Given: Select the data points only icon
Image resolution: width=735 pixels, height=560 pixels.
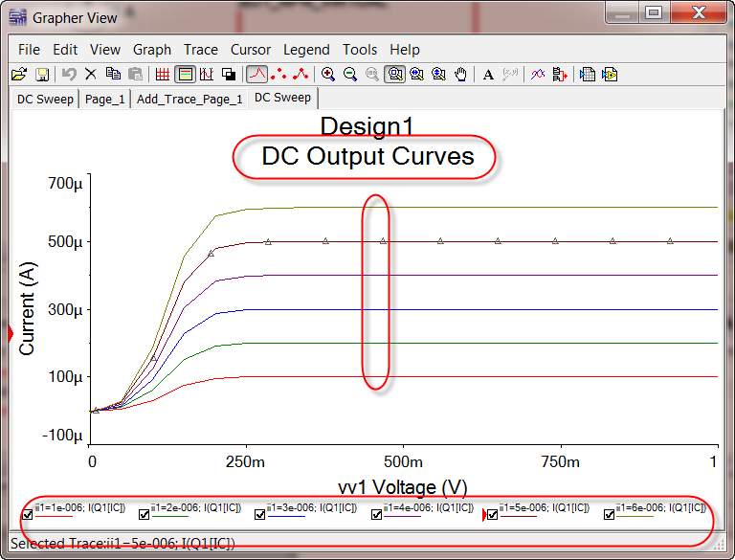Looking at the screenshot, I should (x=278, y=74).
